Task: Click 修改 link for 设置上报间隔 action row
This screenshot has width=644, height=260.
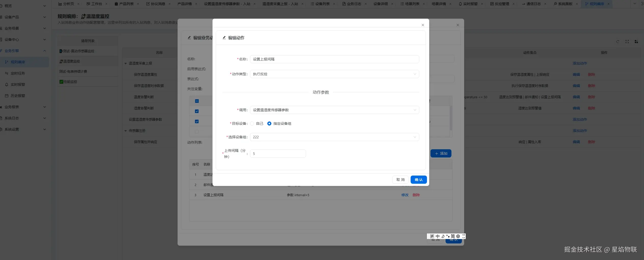Action: tap(405, 195)
